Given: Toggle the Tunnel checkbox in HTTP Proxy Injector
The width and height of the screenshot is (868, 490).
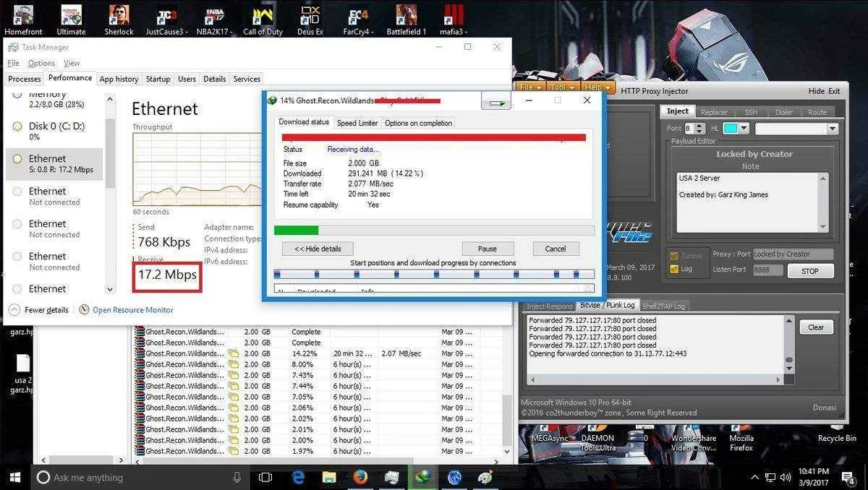Looking at the screenshot, I should click(x=674, y=255).
